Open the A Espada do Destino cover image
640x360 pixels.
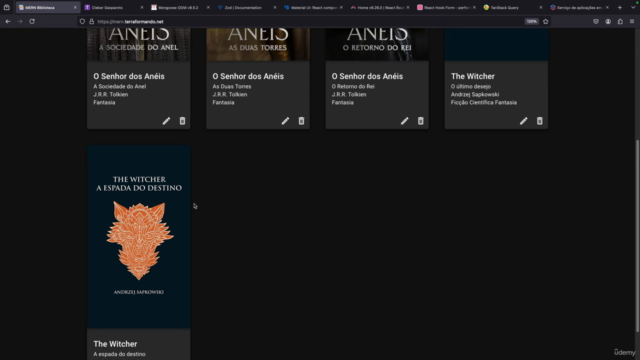coord(139,237)
